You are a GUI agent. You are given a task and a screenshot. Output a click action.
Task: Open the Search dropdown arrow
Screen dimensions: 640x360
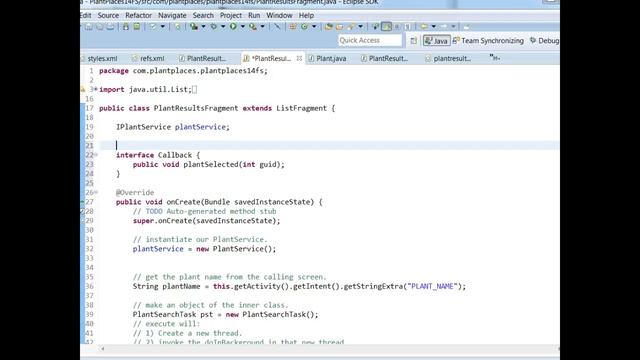(x=360, y=27)
